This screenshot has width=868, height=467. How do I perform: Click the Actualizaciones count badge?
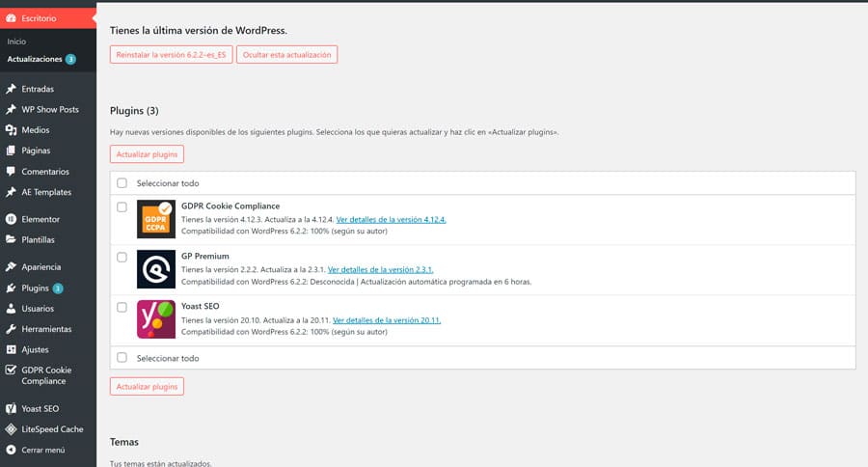[70, 59]
